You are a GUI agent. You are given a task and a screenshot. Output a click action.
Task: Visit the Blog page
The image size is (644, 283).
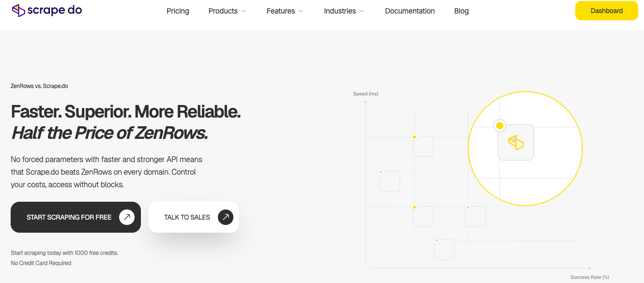click(x=461, y=11)
